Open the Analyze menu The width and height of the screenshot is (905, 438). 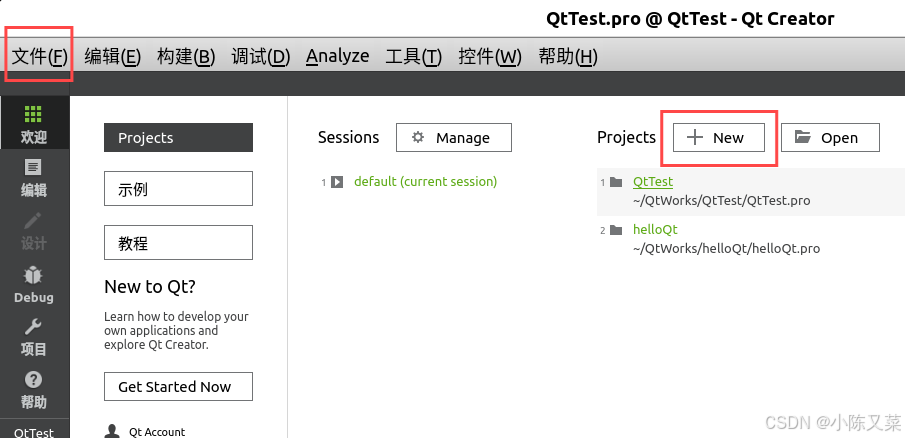[338, 57]
